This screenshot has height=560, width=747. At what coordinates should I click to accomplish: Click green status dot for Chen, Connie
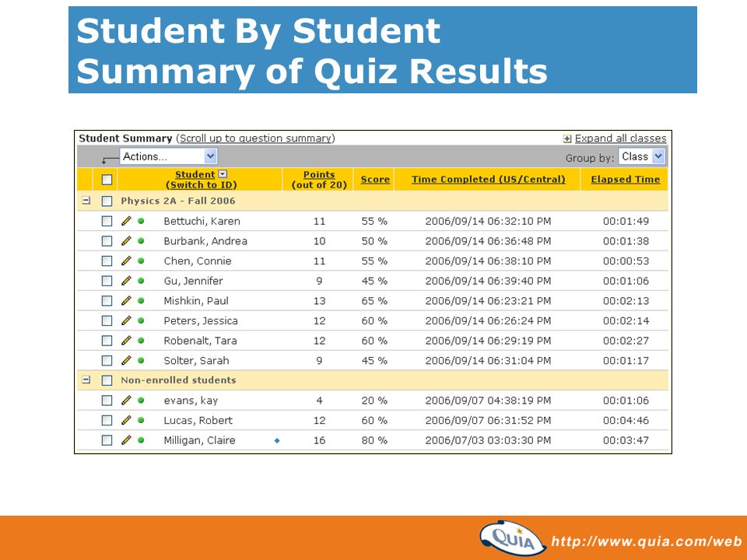(141, 261)
